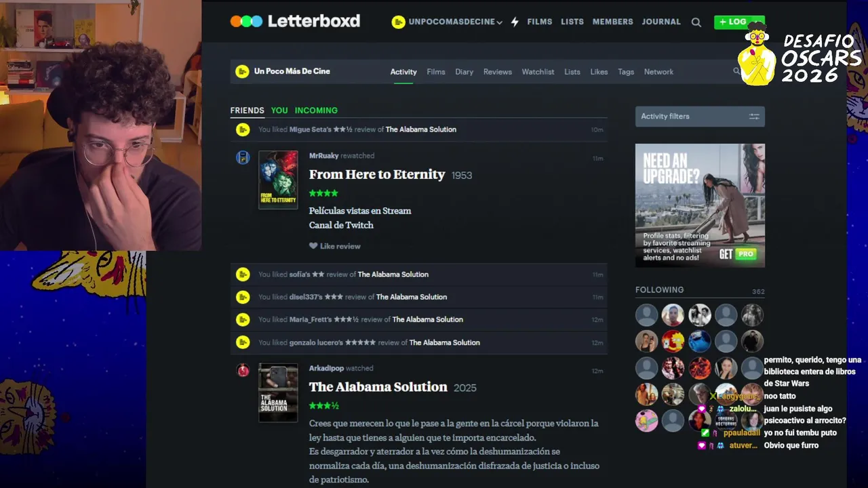The width and height of the screenshot is (868, 488).
Task: Open the Likes tab
Action: point(599,72)
